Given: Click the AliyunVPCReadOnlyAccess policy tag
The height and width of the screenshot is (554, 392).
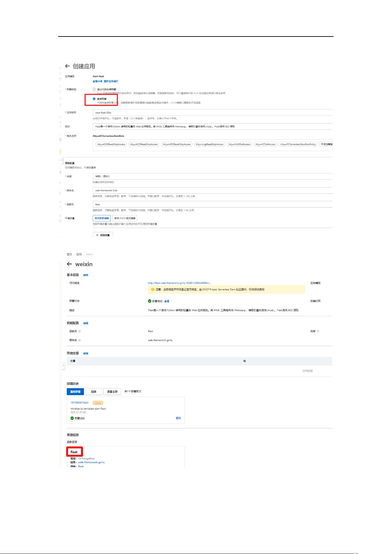Looking at the screenshot, I should pos(177,144).
